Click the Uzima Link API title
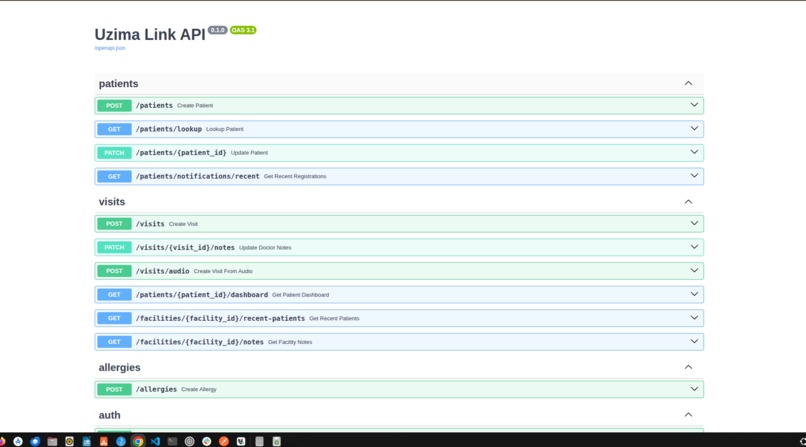806x447 pixels. coord(150,34)
